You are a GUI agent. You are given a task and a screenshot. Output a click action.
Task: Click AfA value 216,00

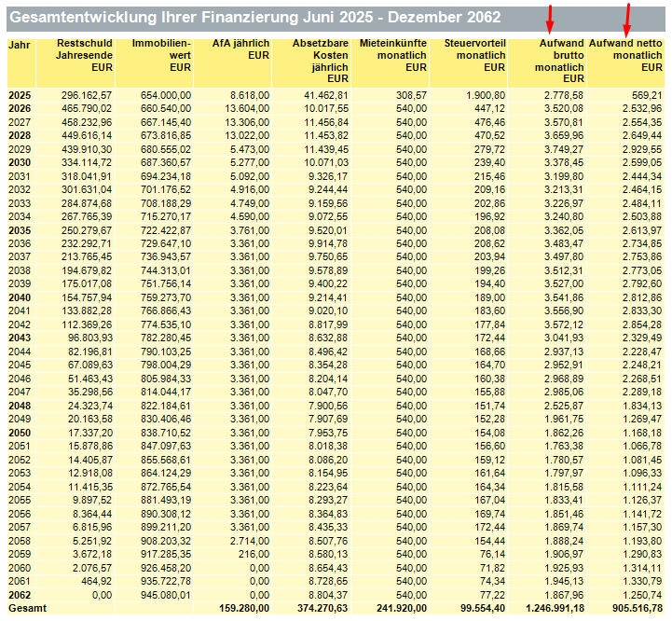[x=254, y=554]
